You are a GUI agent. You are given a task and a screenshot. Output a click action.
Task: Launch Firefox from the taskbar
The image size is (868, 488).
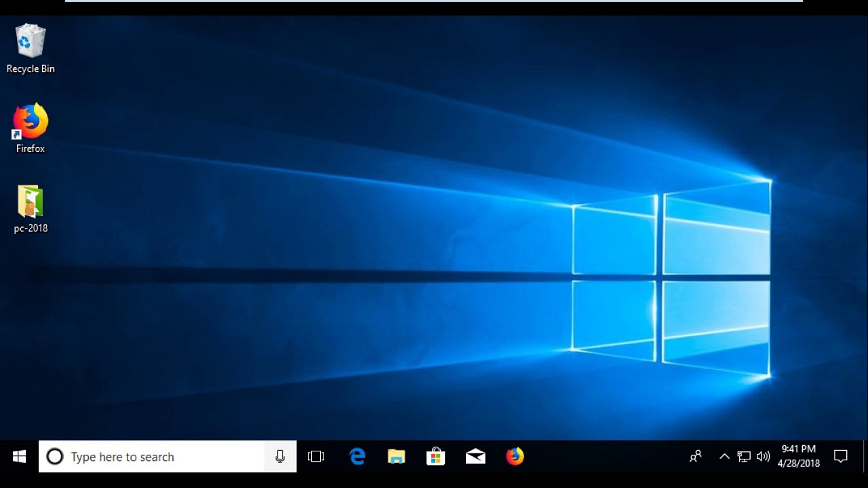pyautogui.click(x=515, y=457)
